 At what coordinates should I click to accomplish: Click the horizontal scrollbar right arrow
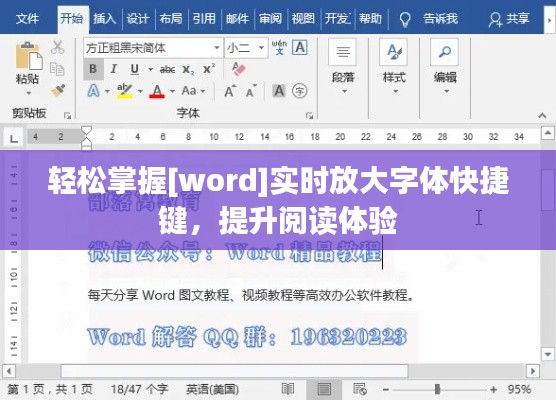point(533,371)
